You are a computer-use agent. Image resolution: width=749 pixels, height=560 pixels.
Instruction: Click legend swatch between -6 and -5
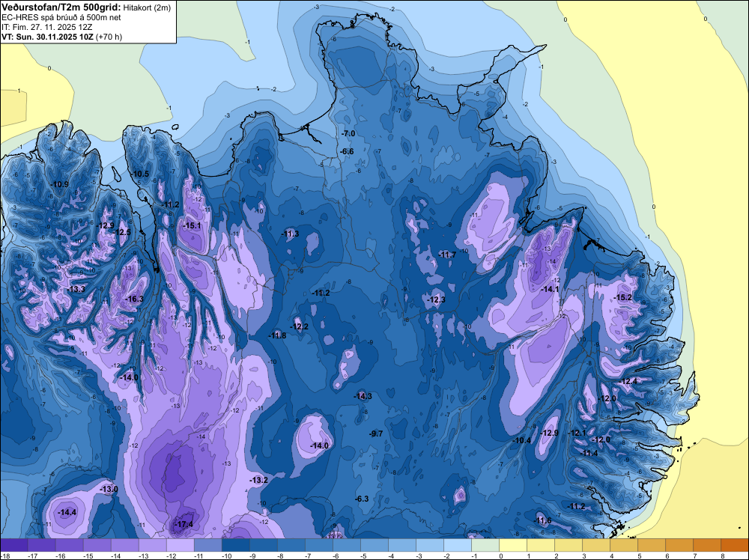pyautogui.click(x=346, y=545)
